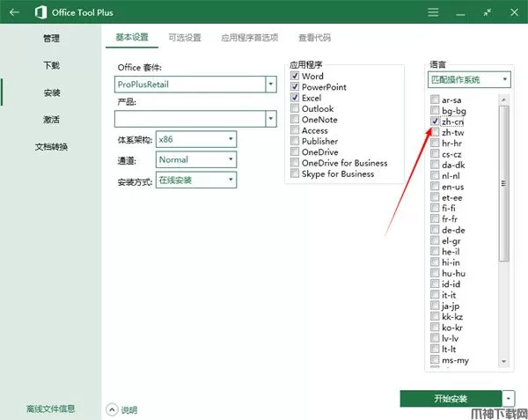Switch to the 可选设置 tab
Image resolution: width=528 pixels, height=420 pixels.
(x=185, y=38)
